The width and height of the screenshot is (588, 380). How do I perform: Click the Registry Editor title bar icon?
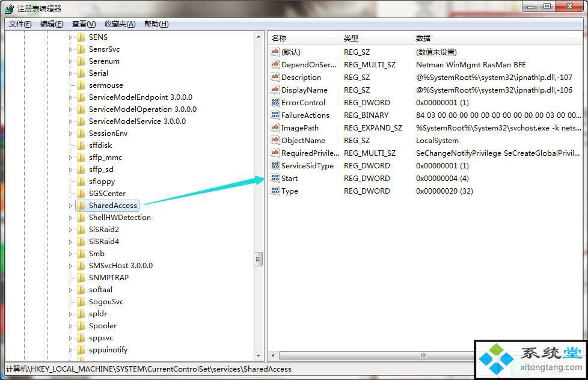(10, 8)
